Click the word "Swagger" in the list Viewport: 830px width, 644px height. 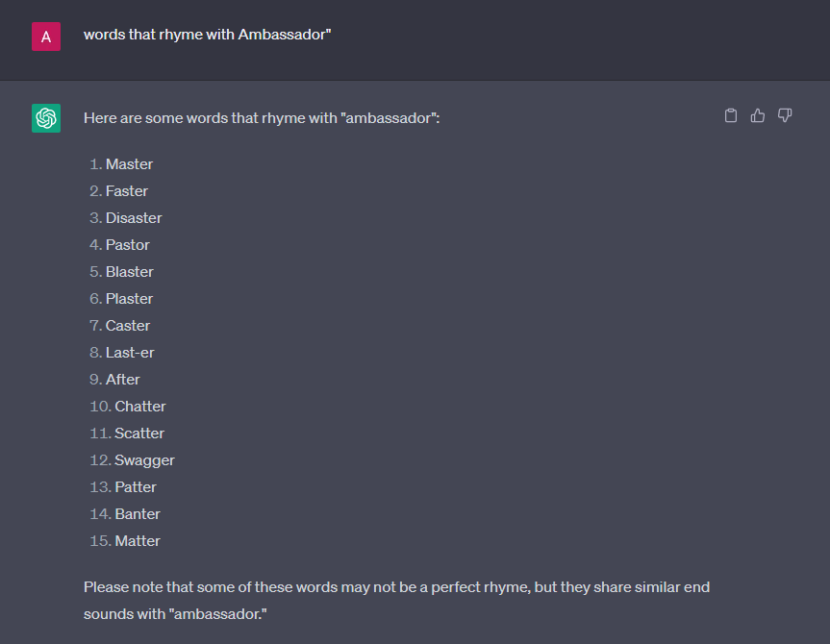pos(144,460)
